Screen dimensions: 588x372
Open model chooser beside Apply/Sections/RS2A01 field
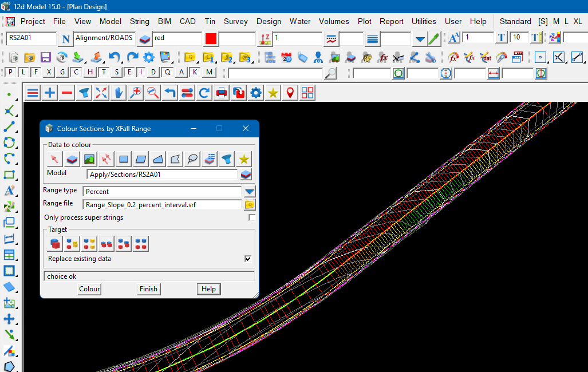(x=246, y=175)
